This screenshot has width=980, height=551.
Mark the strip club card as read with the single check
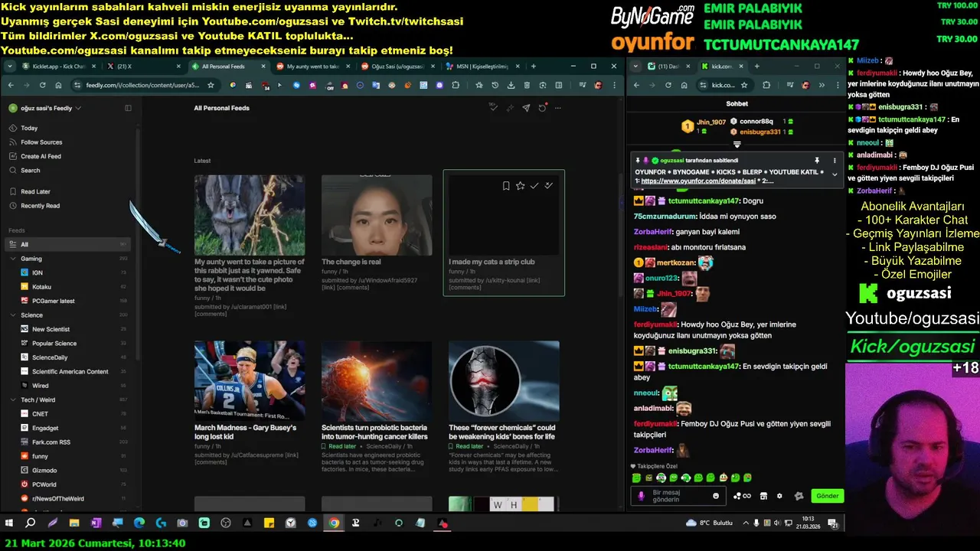534,185
